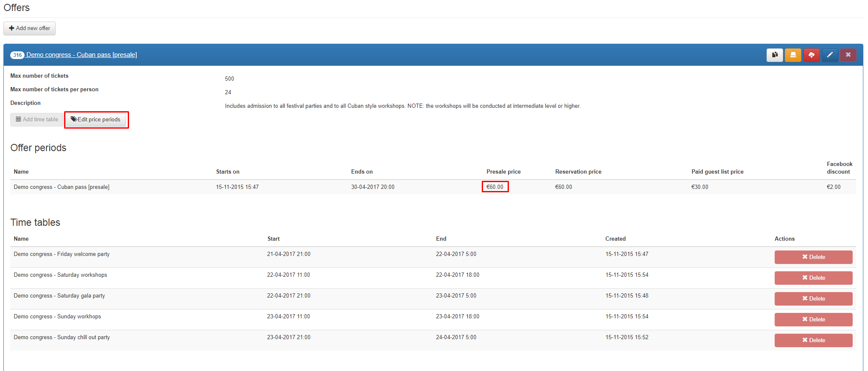Image resolution: width=868 pixels, height=371 pixels.
Task: Click Demo congress - Sunday chill out party row name
Action: click(62, 337)
